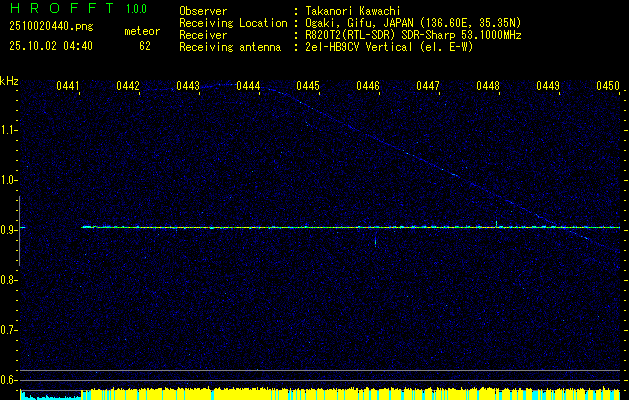The width and height of the screenshot is (629, 400).
Task: Click the 1.1 frequency axis label
Action: (9, 130)
